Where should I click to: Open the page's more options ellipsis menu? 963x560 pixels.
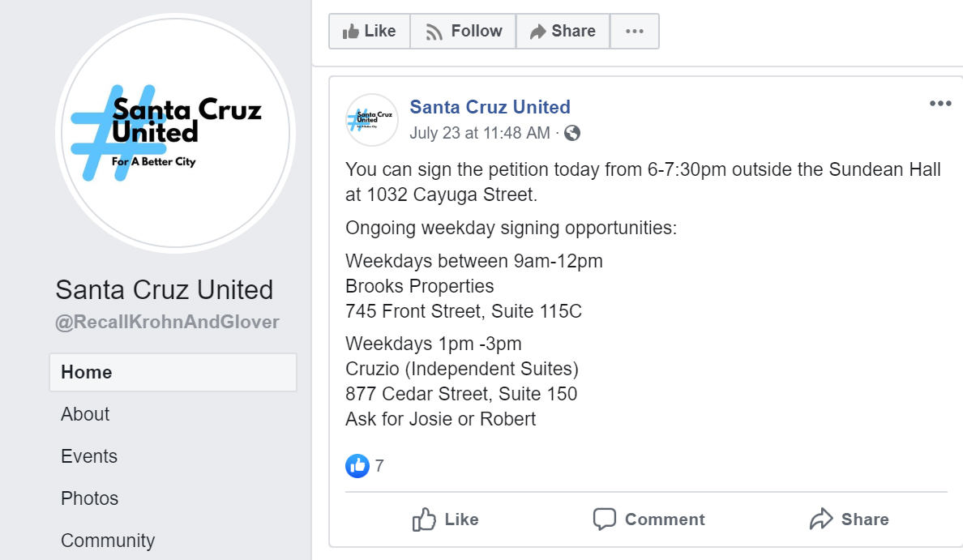pos(635,32)
